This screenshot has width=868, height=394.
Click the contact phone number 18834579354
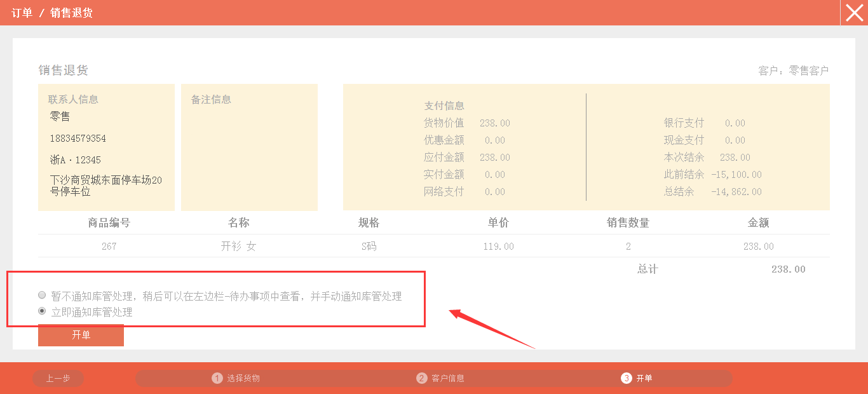click(78, 139)
